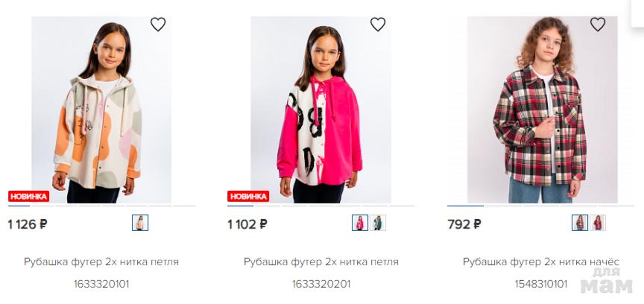Choose the pink color variant thumbnail

[x=360, y=223]
